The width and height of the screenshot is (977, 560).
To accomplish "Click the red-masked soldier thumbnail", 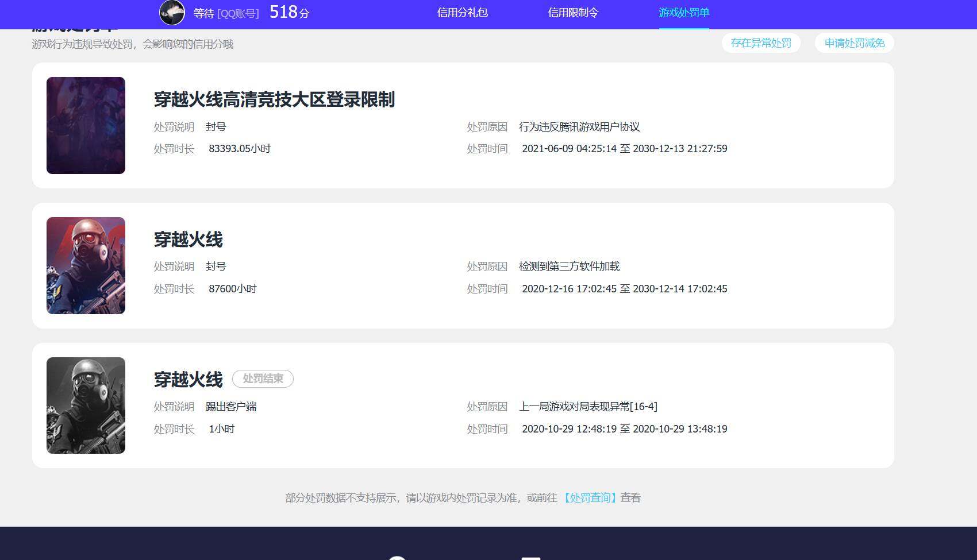I will pyautogui.click(x=86, y=265).
